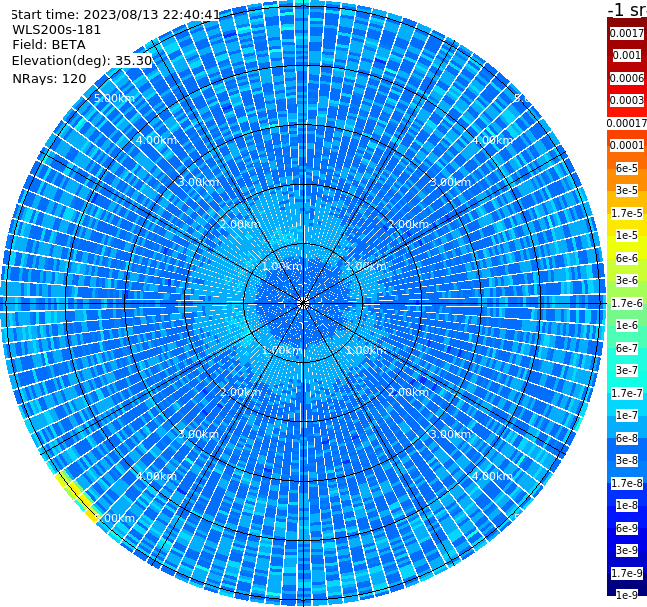Click the '-1 sr' color bar title
The height and width of the screenshot is (607, 647).
click(627, 10)
